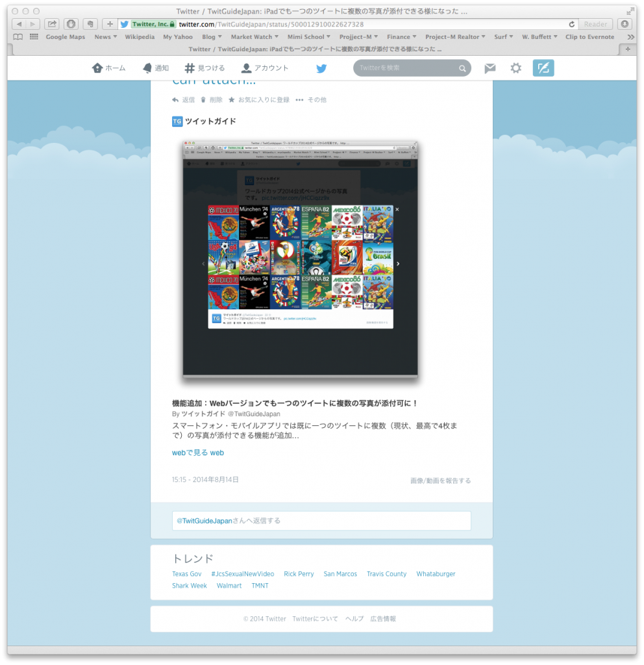The image size is (644, 665).
Task: Open the Walmart trend
Action: point(229,586)
